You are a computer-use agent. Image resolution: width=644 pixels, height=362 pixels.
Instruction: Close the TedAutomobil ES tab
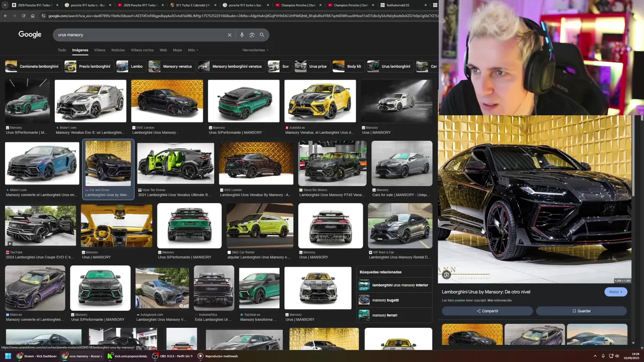(426, 5)
